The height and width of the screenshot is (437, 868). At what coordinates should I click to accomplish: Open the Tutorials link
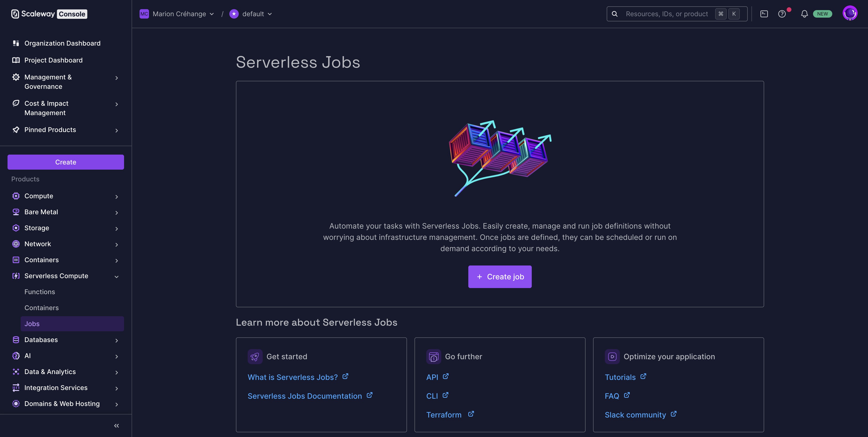click(x=626, y=377)
